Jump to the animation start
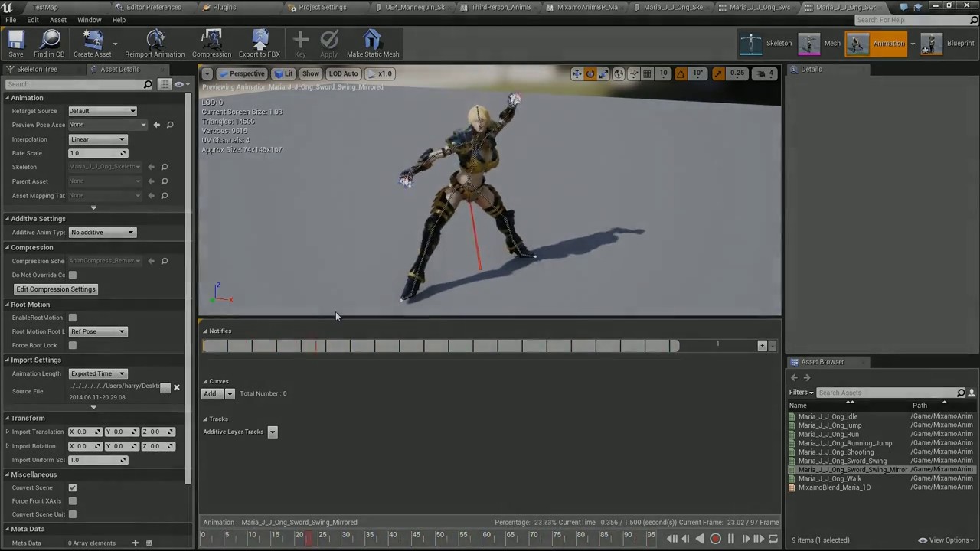 (671, 539)
